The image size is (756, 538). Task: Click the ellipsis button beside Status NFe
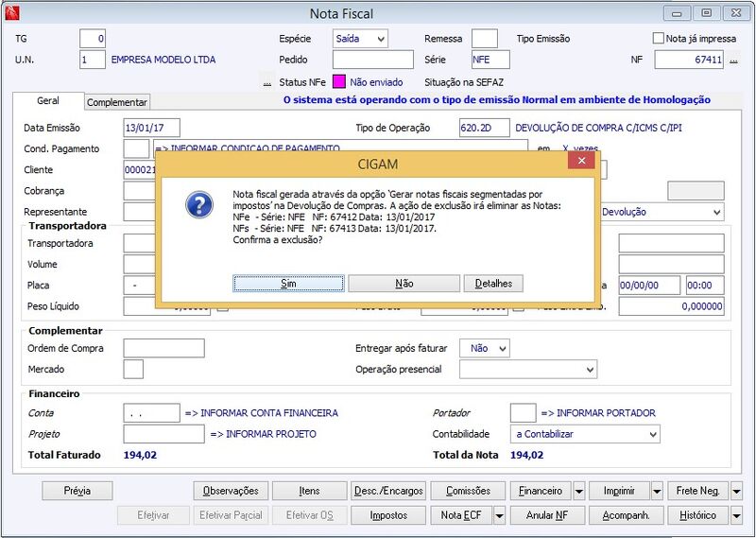click(266, 82)
